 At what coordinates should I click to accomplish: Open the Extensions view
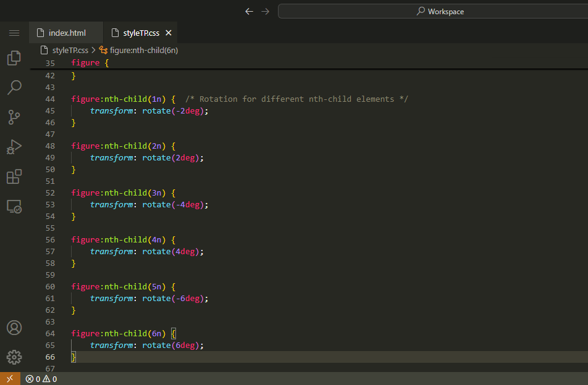pos(14,177)
